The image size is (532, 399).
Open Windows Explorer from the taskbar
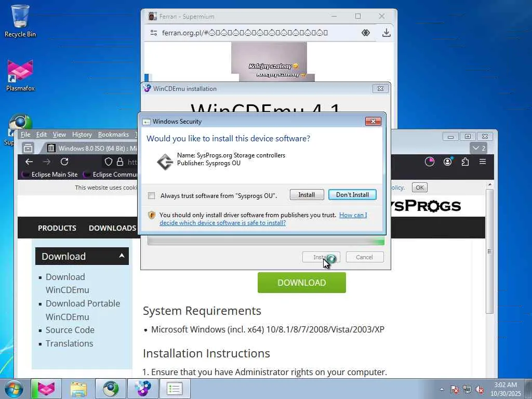point(78,389)
